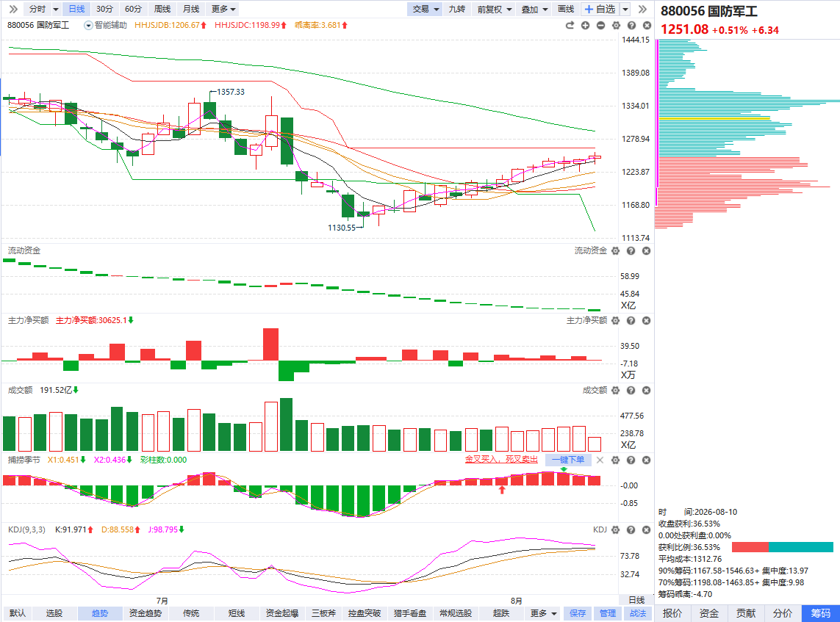Image resolution: width=840 pixels, height=622 pixels.
Task: Select the 资金趋势 indicator tab
Action: click(x=146, y=613)
